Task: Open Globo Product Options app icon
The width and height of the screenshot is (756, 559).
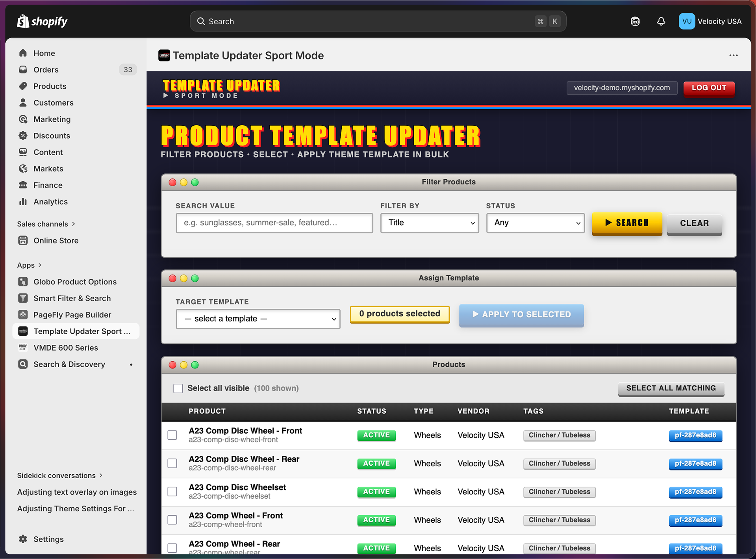Action: coord(23,282)
